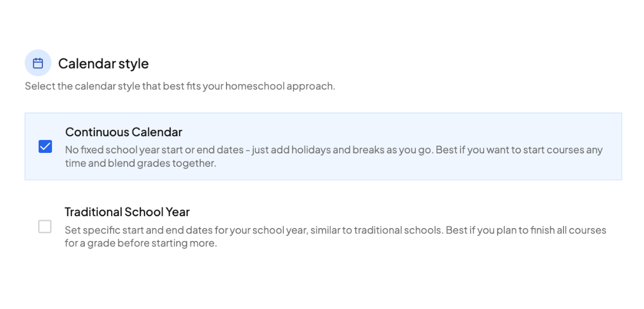Image resolution: width=644 pixels, height=309 pixels.
Task: Click the empty square box icon
Action: pos(45,227)
